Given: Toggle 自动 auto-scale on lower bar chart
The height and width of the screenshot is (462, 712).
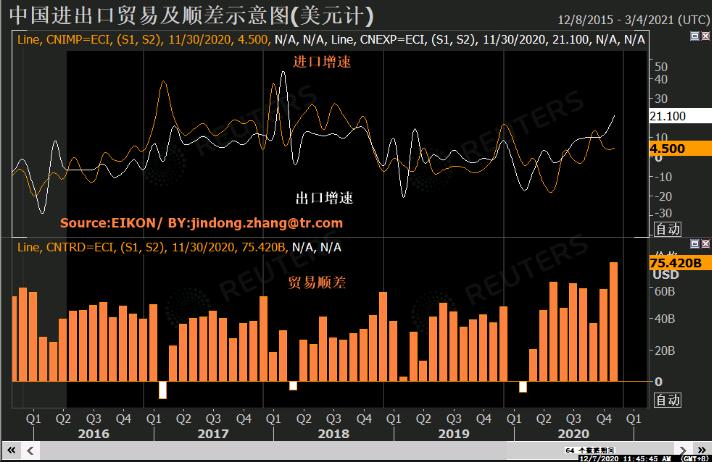Looking at the screenshot, I should click(x=666, y=399).
